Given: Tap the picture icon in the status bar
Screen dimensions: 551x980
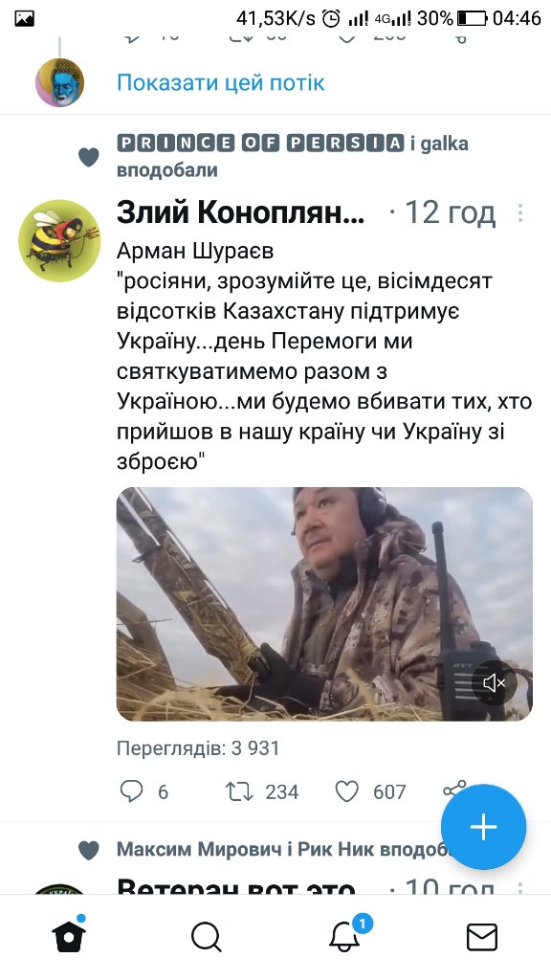Looking at the screenshot, I should 24,19.
